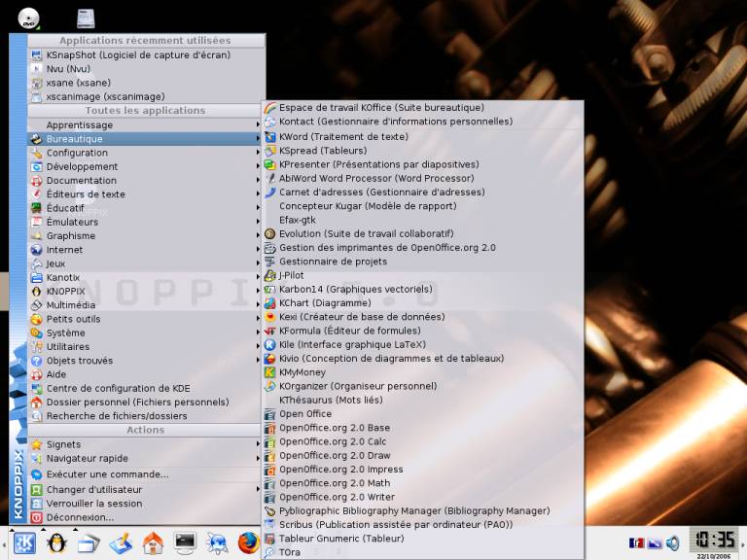Image resolution: width=747 pixels, height=560 pixels.
Task: Launch OpenOffice.org 2.0 Writer
Action: [x=422, y=497]
